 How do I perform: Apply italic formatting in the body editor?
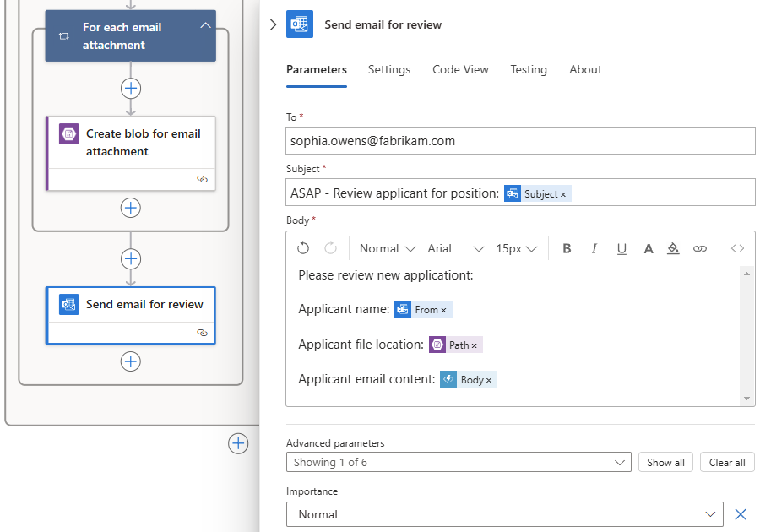594,247
